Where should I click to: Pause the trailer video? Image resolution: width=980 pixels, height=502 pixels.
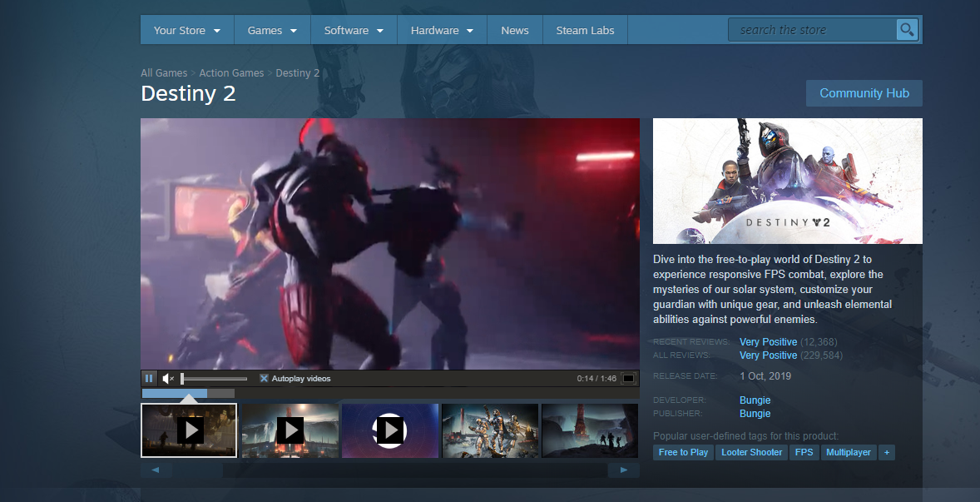pos(149,378)
